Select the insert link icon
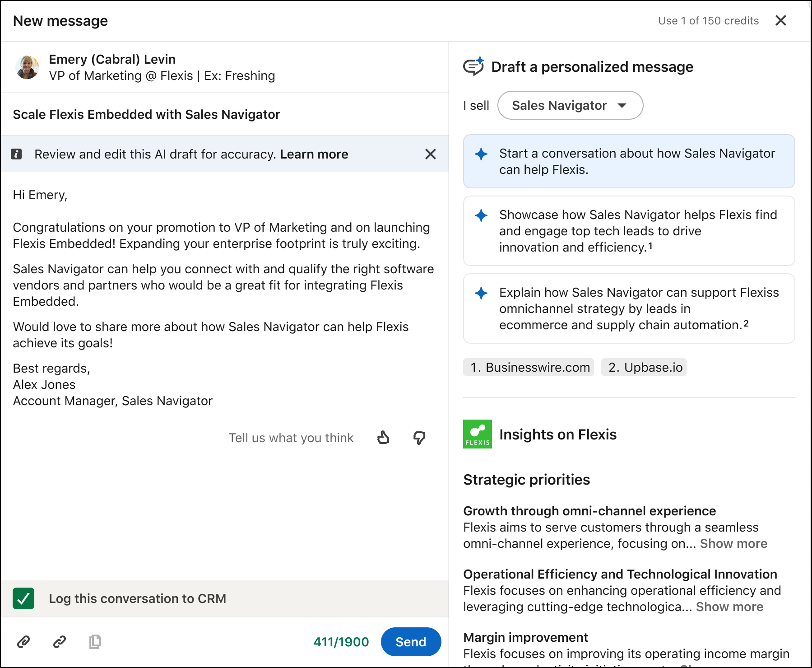812x668 pixels. click(59, 642)
